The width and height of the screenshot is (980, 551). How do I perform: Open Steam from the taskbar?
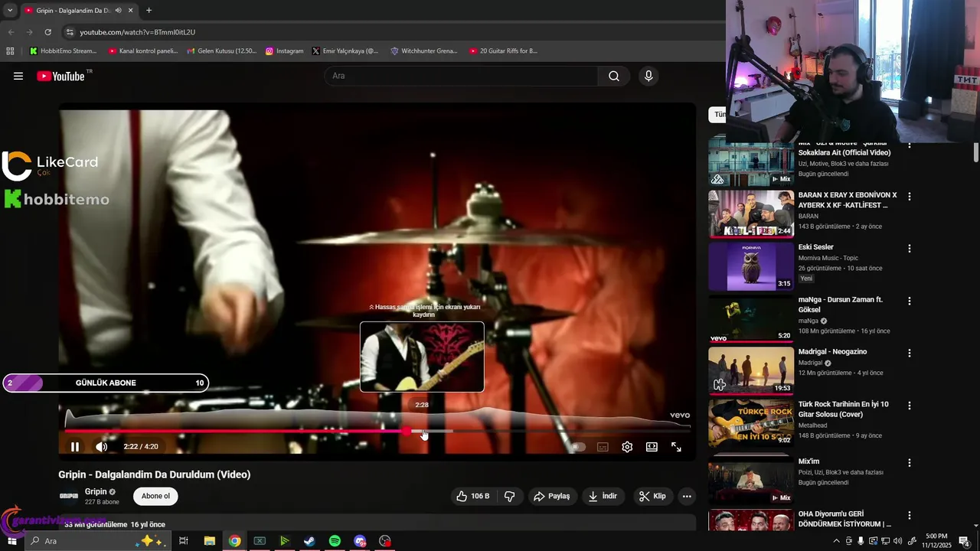click(309, 541)
